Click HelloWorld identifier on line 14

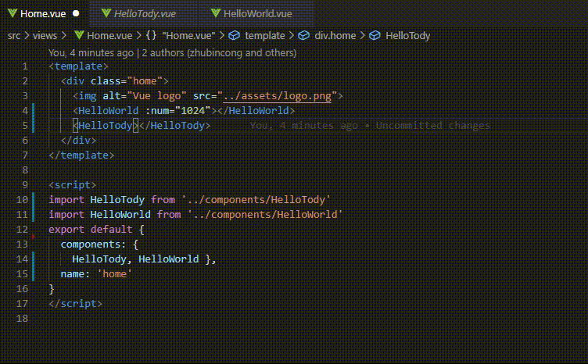(168, 259)
